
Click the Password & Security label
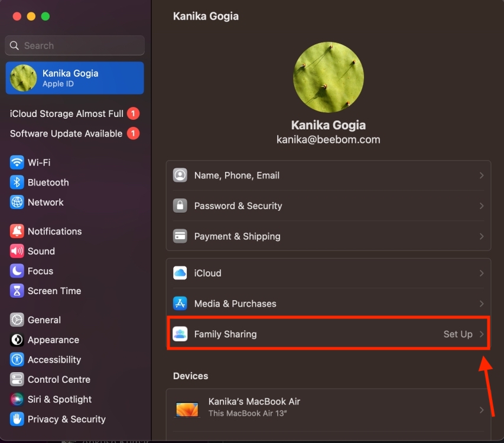238,206
